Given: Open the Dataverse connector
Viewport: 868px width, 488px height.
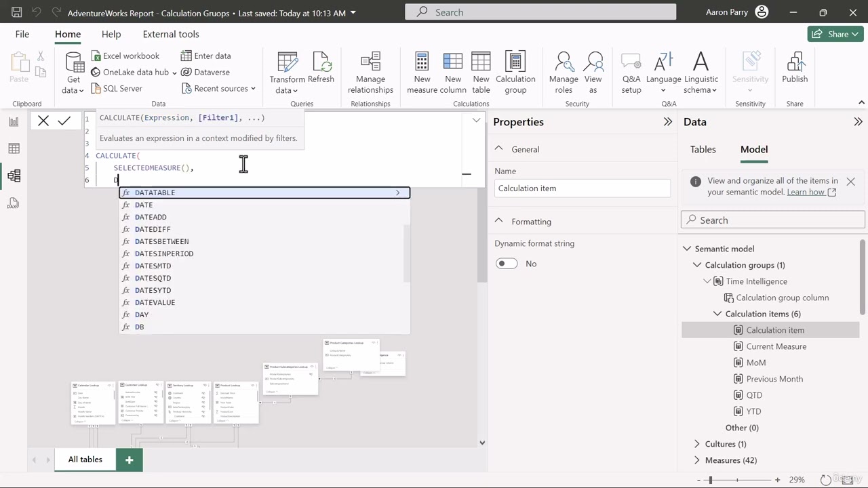Looking at the screenshot, I should 205,72.
